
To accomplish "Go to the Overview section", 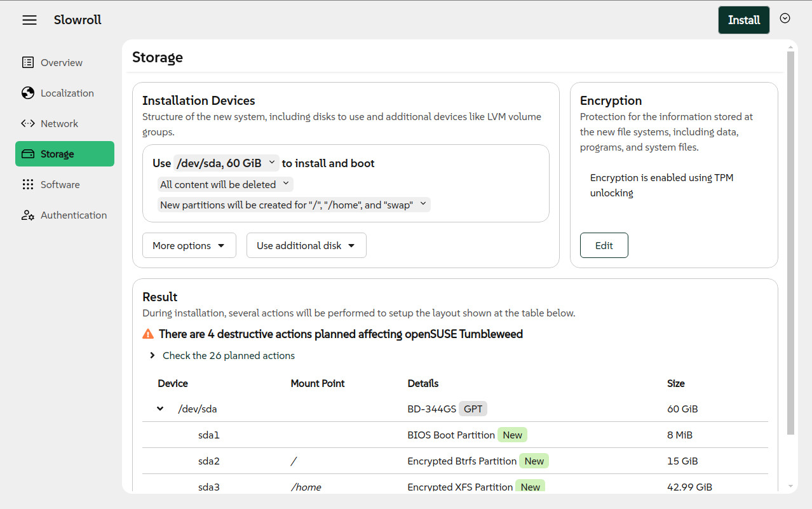I will point(65,62).
